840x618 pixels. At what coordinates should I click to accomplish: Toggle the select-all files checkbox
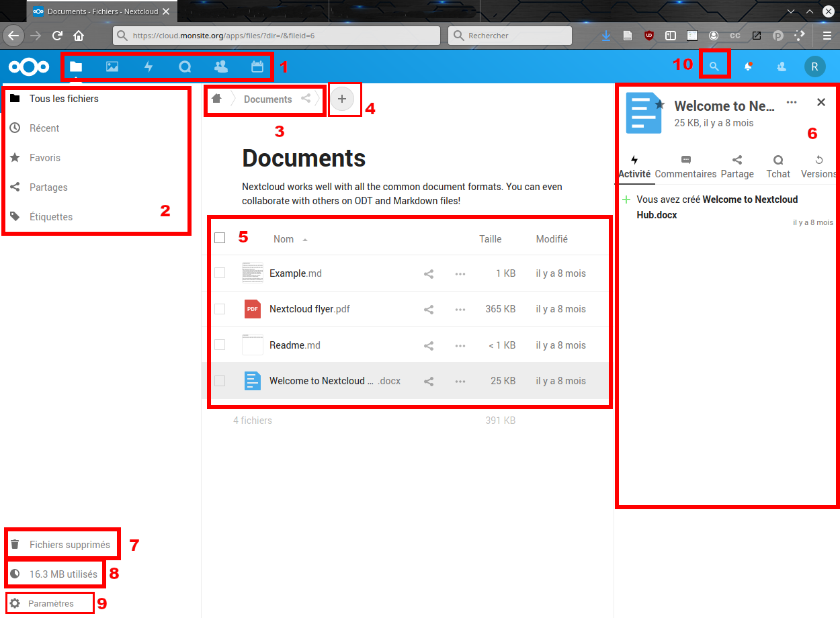click(x=220, y=238)
